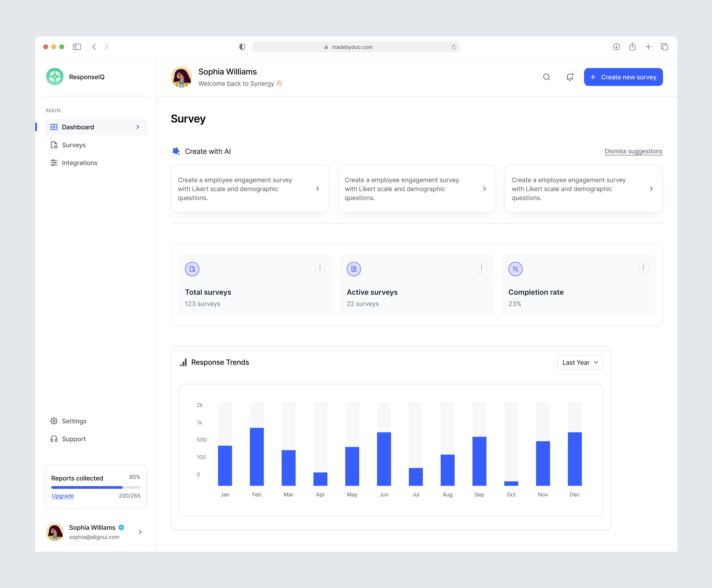Click the Active surveys document icon
This screenshot has height=588, width=712.
tap(354, 269)
